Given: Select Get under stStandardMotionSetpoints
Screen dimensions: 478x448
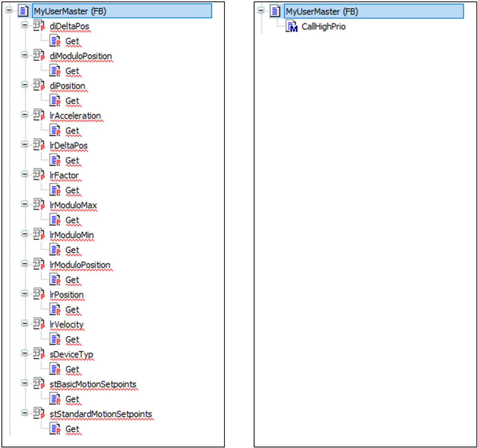Looking at the screenshot, I should [72, 429].
